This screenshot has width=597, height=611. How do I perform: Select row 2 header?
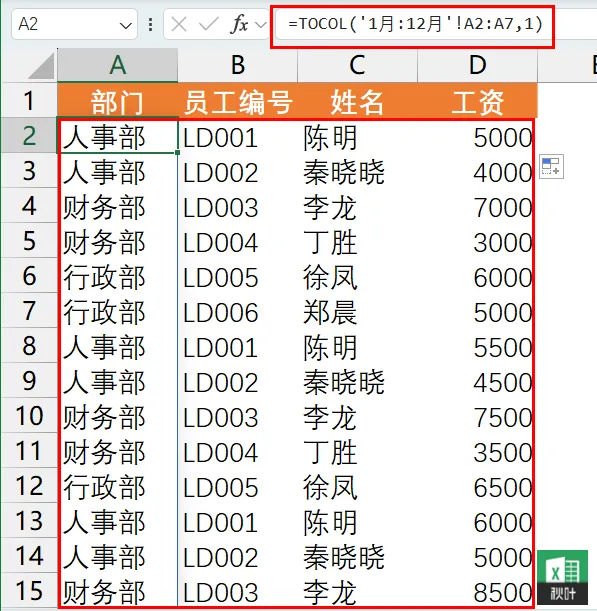(x=29, y=135)
